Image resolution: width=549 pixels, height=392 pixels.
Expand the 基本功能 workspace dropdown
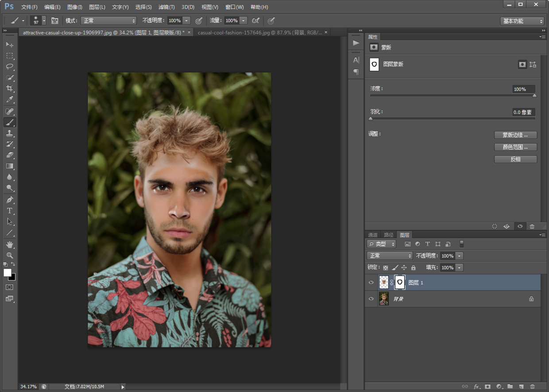[x=522, y=21]
